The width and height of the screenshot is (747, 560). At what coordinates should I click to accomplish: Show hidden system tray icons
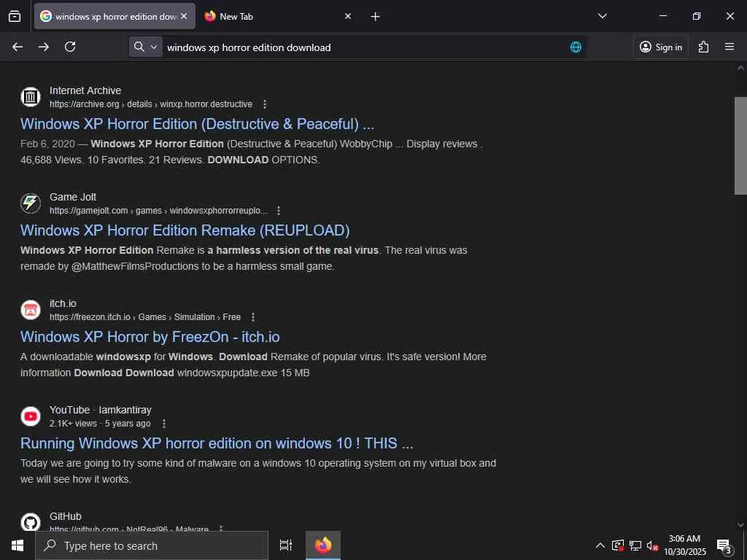point(600,545)
